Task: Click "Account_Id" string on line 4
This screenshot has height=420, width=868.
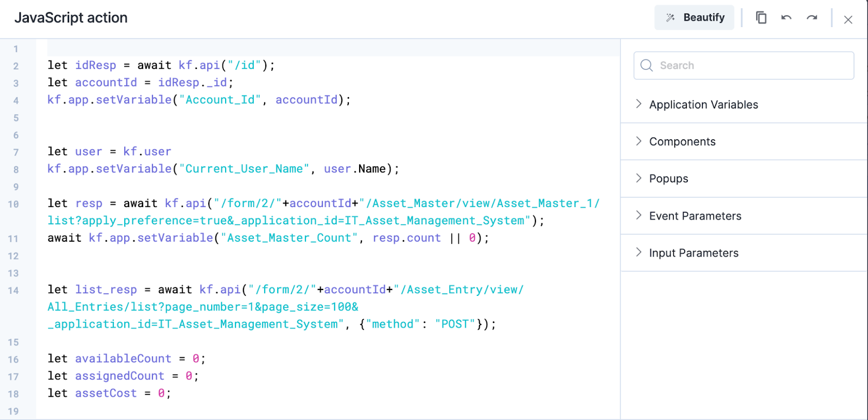Action: [220, 100]
